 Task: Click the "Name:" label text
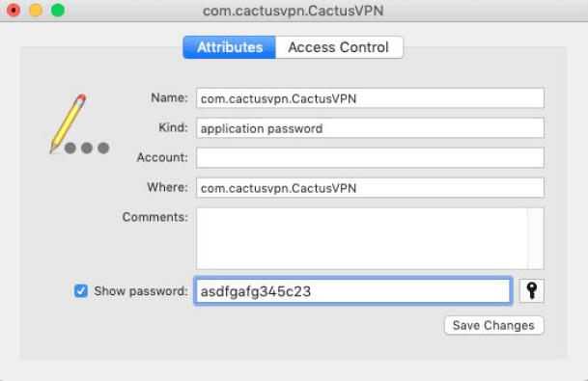pyautogui.click(x=170, y=97)
